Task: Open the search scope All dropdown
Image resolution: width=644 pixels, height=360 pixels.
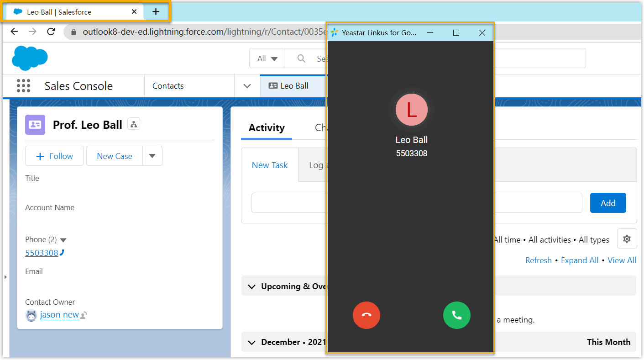Action: (x=267, y=58)
